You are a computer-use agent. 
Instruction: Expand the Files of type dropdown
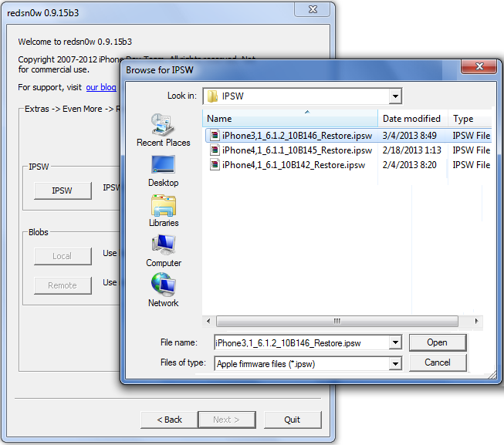pyautogui.click(x=395, y=362)
